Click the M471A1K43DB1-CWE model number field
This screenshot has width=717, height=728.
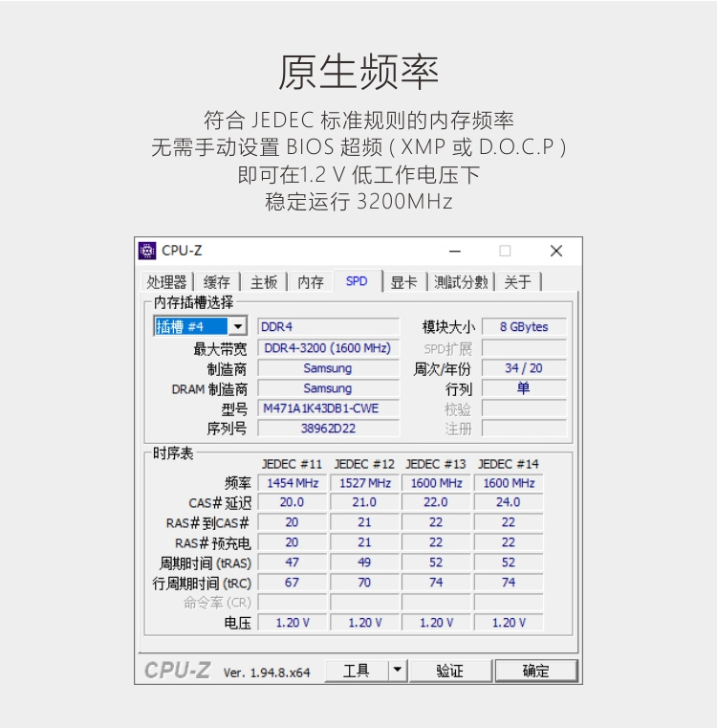click(328, 408)
